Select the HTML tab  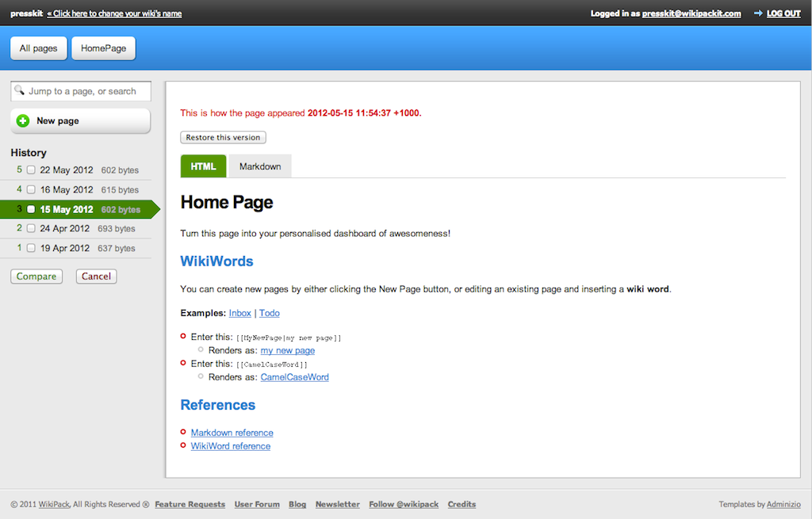(203, 166)
